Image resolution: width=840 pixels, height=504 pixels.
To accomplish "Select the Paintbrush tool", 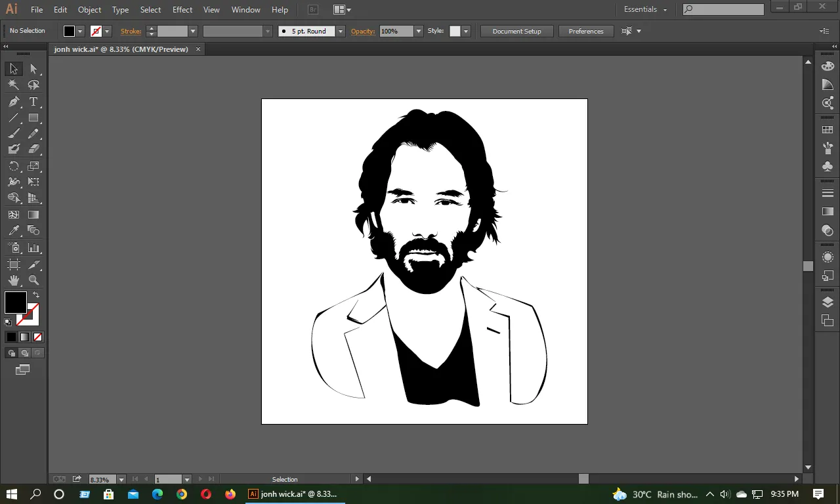I will point(14,133).
